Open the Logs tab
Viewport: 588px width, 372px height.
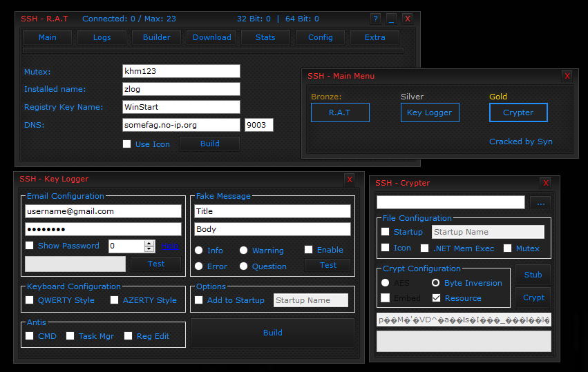coord(102,37)
